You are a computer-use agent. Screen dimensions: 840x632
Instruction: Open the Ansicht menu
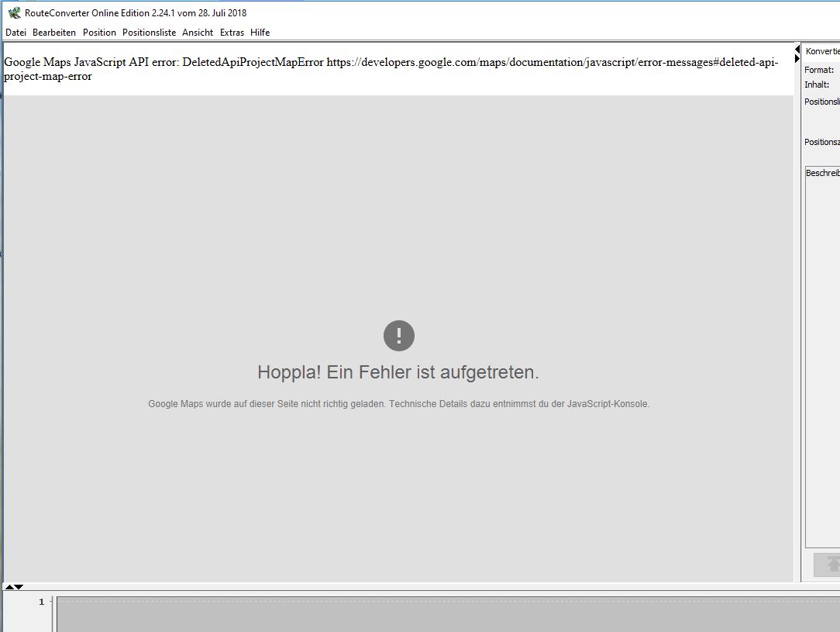pyautogui.click(x=198, y=33)
